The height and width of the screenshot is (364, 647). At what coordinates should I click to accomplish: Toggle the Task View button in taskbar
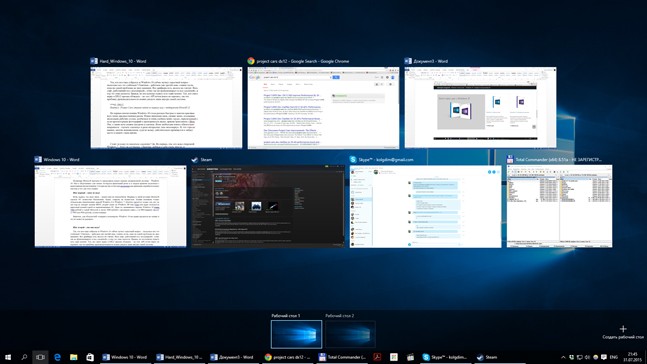click(40, 357)
